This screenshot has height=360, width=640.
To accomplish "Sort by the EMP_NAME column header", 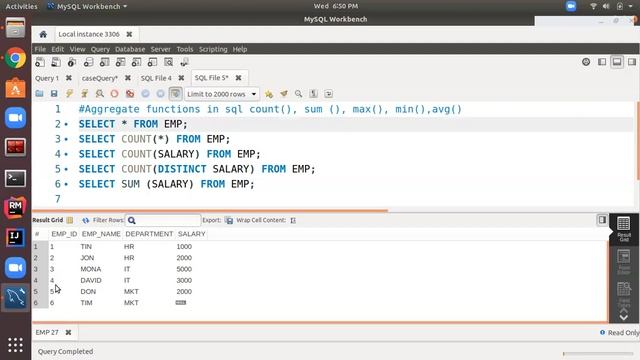I will click(x=101, y=234).
